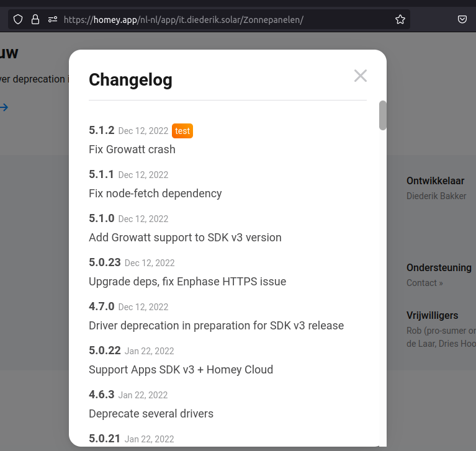Click the Ondersteuning heading
This screenshot has height=451, width=476.
tap(439, 268)
